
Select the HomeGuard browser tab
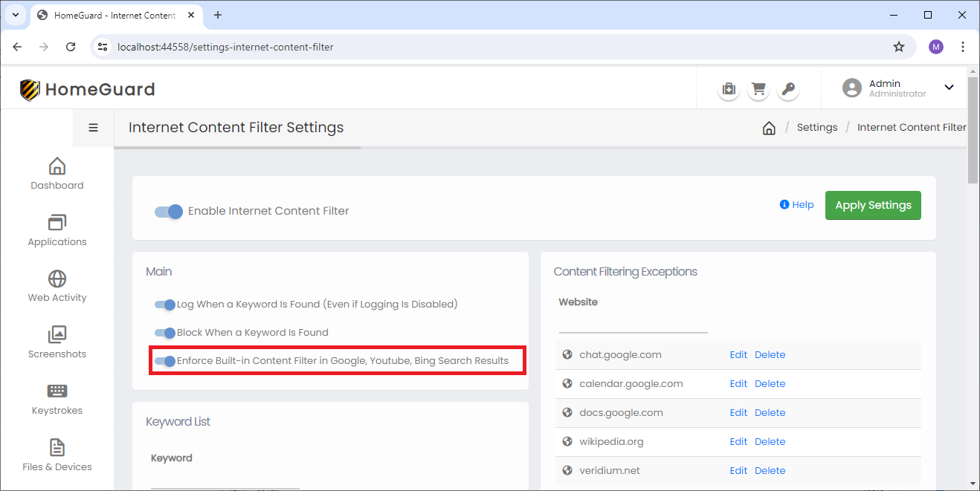coord(115,16)
